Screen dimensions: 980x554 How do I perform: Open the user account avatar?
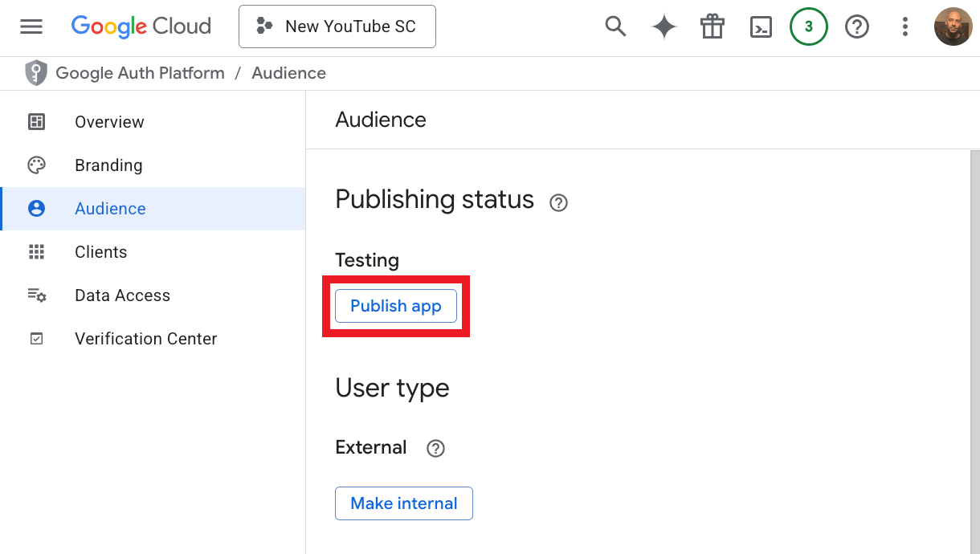[953, 26]
